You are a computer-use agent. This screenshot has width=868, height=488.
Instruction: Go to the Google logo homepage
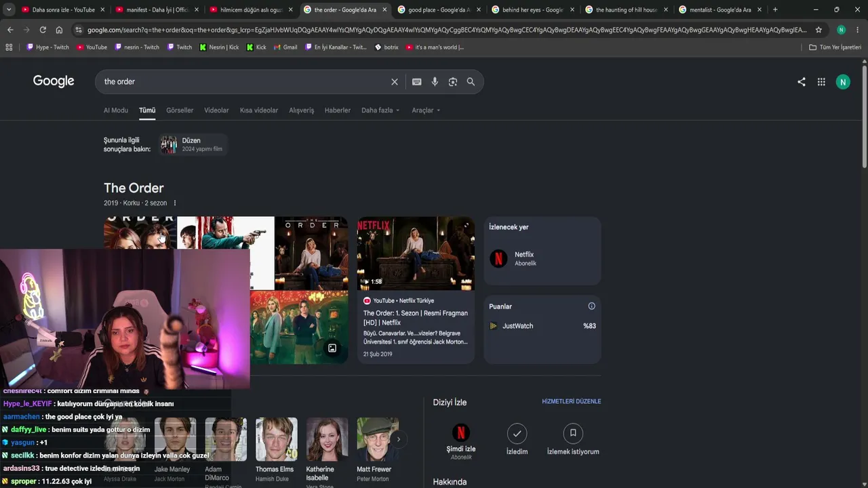pyautogui.click(x=54, y=81)
